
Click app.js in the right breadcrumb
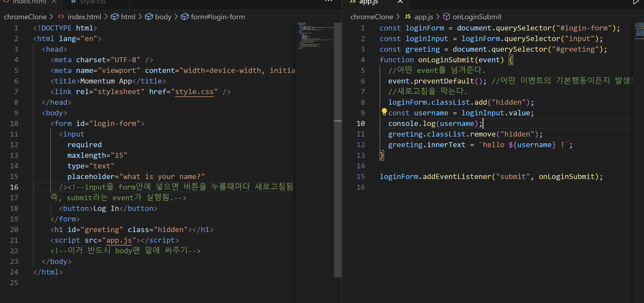tap(424, 17)
